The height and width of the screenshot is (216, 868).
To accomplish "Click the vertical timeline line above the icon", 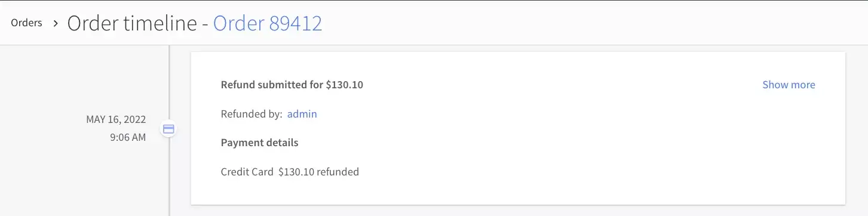I will [169, 83].
